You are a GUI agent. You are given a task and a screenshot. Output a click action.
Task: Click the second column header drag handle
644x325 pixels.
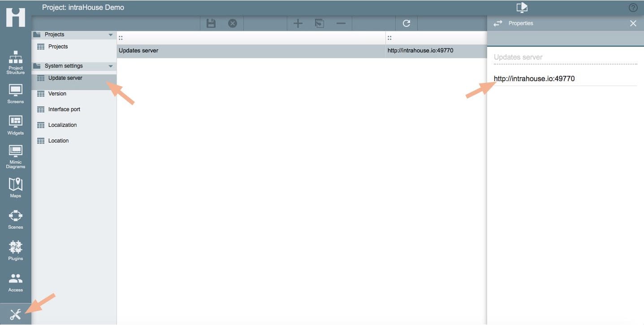coord(389,38)
